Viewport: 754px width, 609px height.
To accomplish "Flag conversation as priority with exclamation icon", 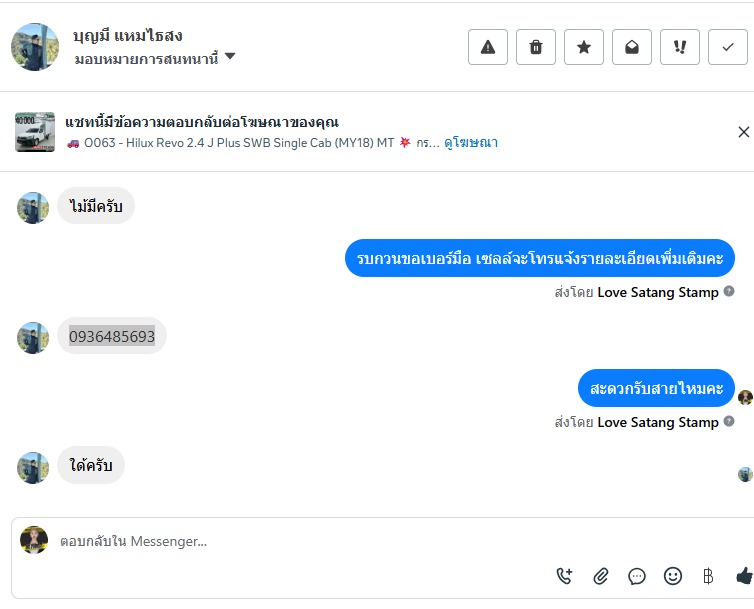I will click(680, 47).
